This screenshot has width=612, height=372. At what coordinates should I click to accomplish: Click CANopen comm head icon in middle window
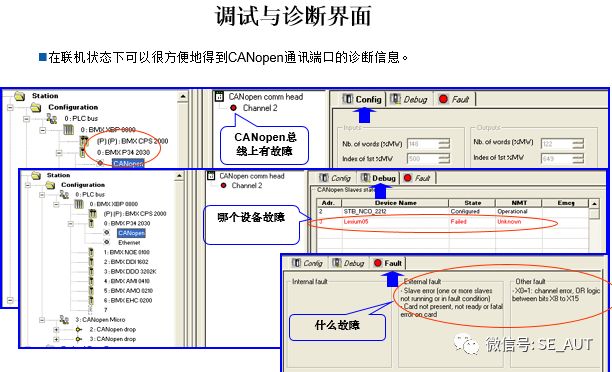(211, 176)
